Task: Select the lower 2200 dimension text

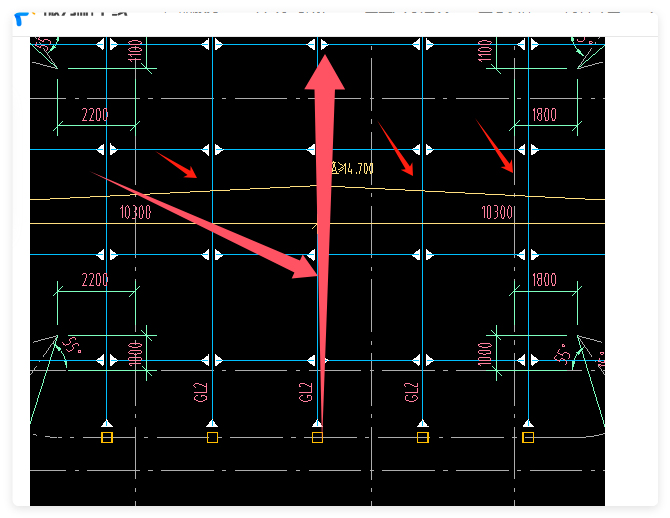Action: click(x=95, y=280)
